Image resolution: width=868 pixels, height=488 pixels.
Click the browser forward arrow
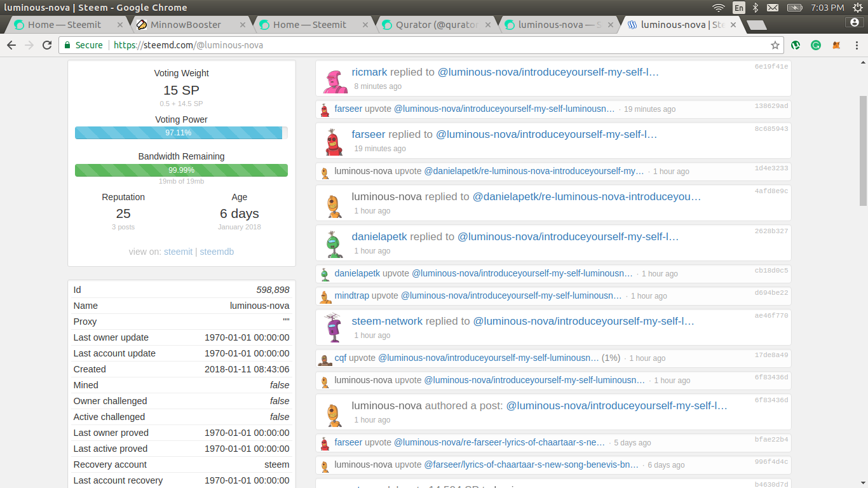pyautogui.click(x=29, y=45)
